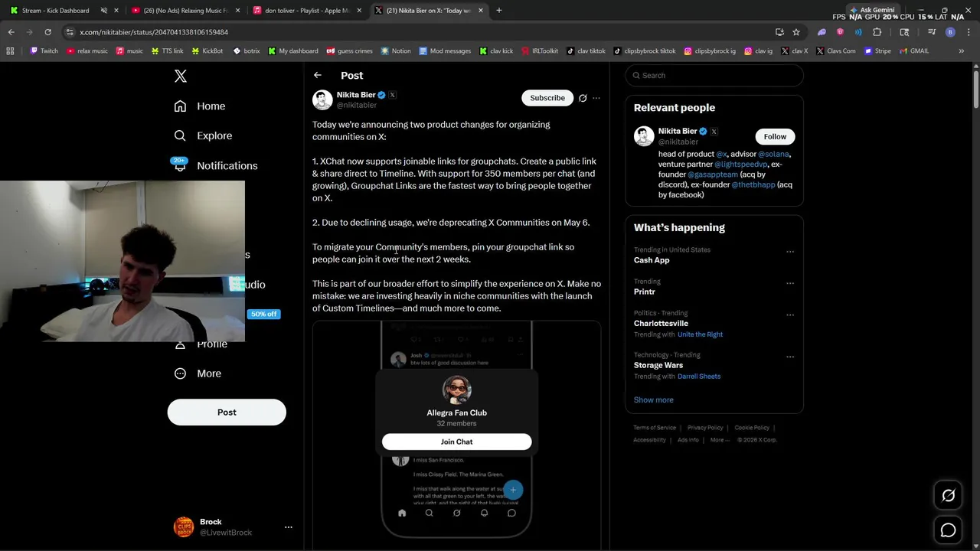This screenshot has height=551, width=980.
Task: Click the Grok icon beside Subscribe
Action: click(583, 98)
